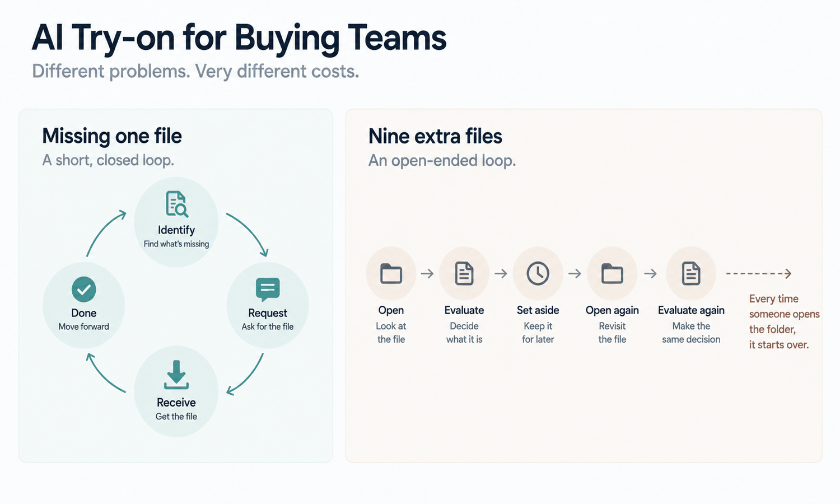Click the 'Every time someone opens the folder' note

784,322
